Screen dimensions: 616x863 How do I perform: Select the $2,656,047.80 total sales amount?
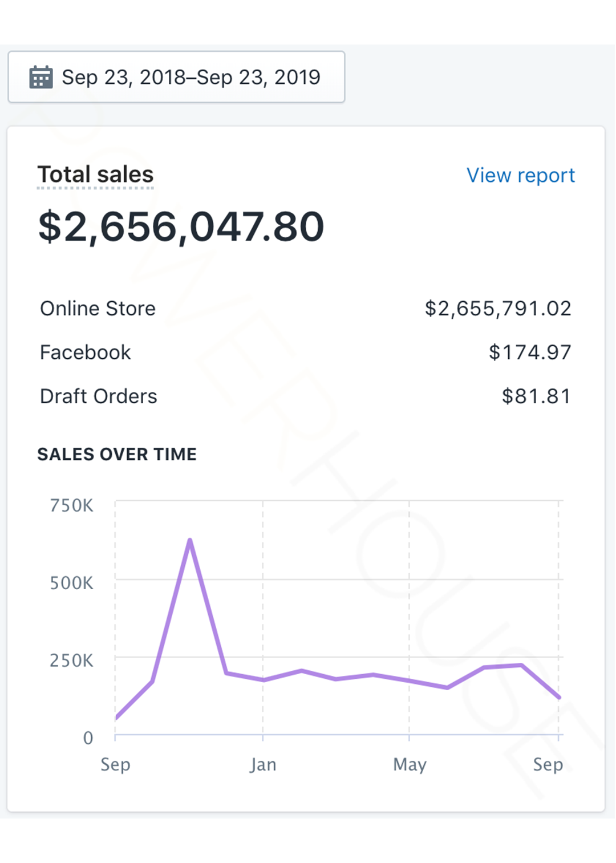[x=181, y=226]
